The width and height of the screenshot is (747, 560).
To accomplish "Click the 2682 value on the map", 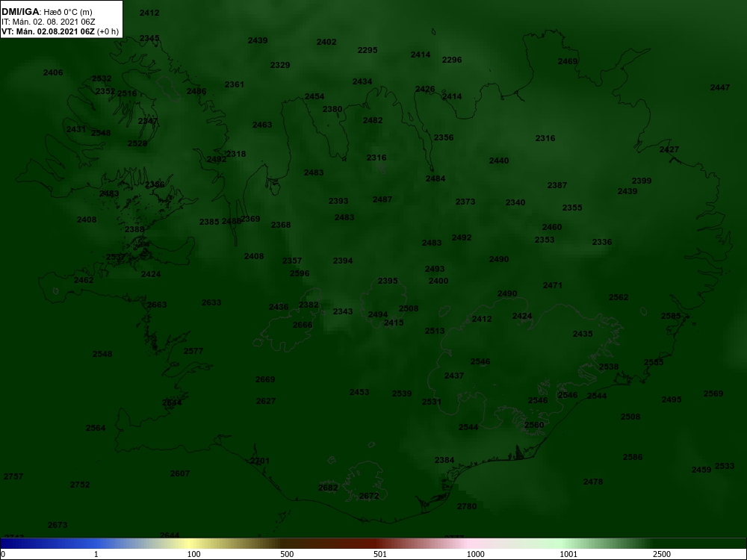I will pos(328,488).
